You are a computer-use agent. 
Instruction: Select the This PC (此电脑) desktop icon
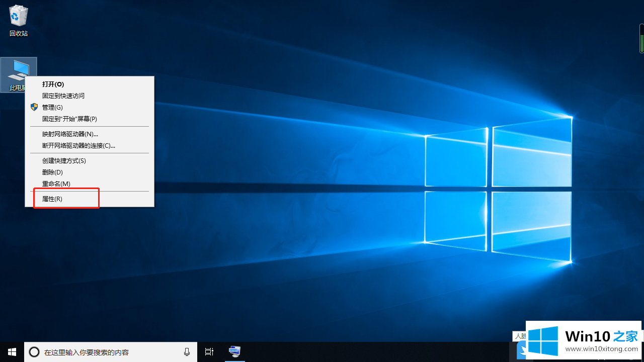19,74
